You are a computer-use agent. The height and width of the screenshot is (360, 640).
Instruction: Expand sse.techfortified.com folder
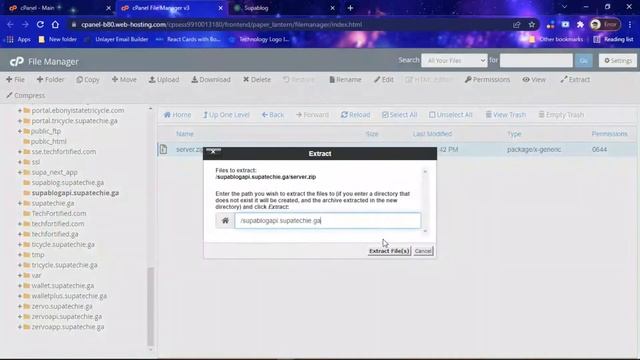pos(20,151)
